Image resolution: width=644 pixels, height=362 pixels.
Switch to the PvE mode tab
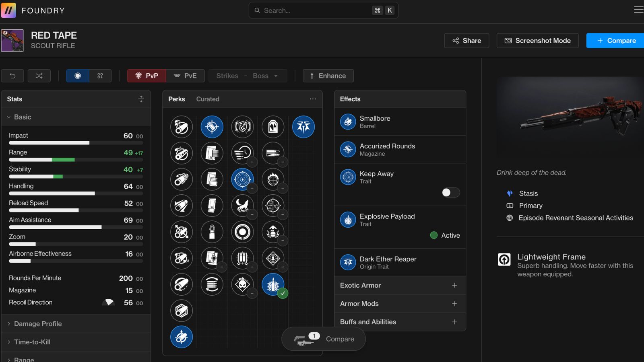point(185,76)
